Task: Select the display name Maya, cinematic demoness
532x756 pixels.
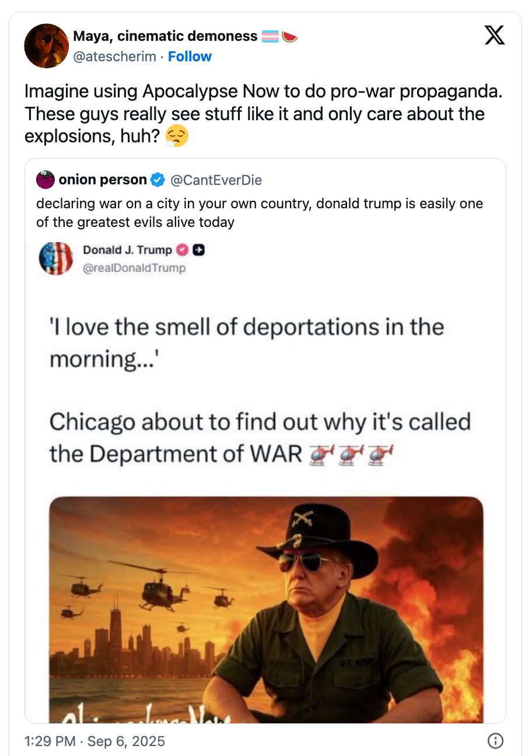Action: point(166,36)
